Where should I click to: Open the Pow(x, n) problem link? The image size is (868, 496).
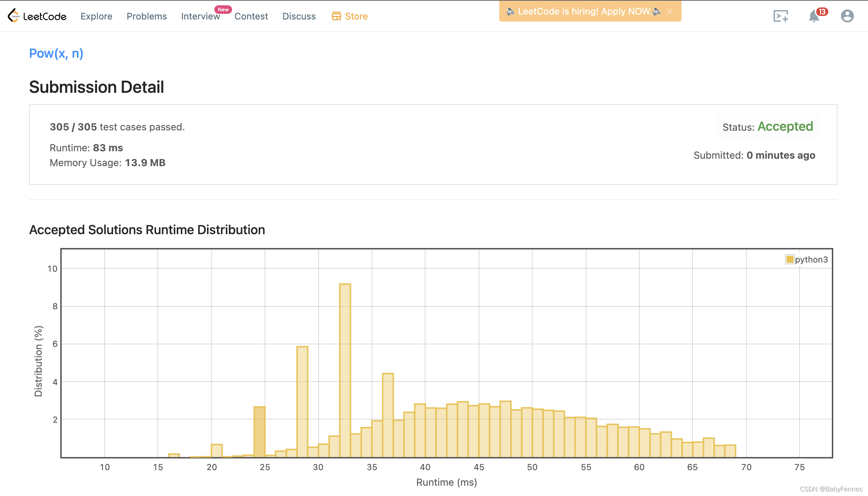tap(56, 53)
